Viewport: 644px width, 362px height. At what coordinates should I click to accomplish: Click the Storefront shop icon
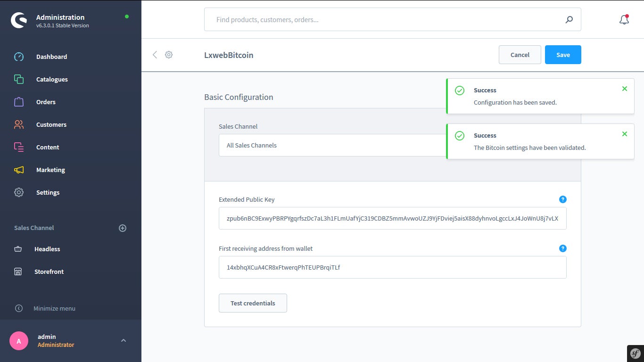[18, 271]
